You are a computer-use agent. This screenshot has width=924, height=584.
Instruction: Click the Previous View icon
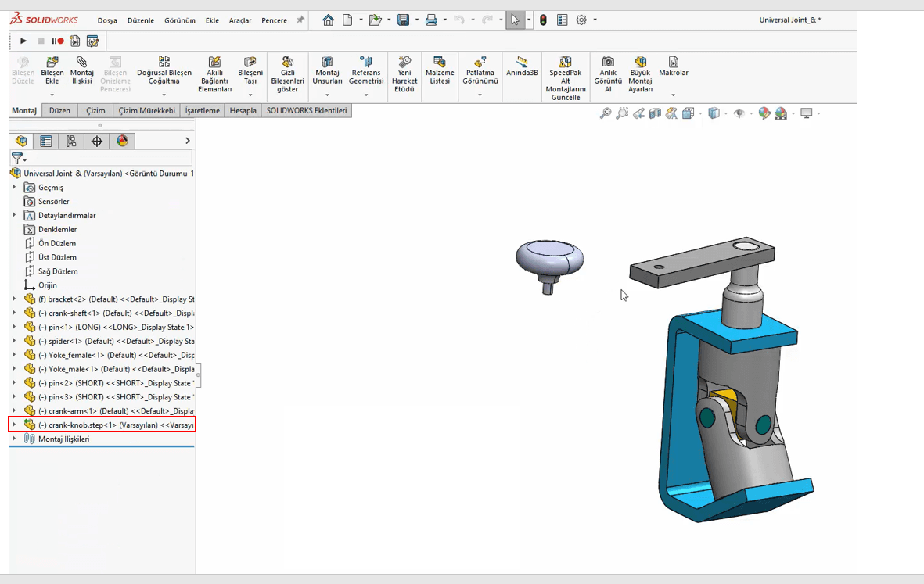coord(638,113)
